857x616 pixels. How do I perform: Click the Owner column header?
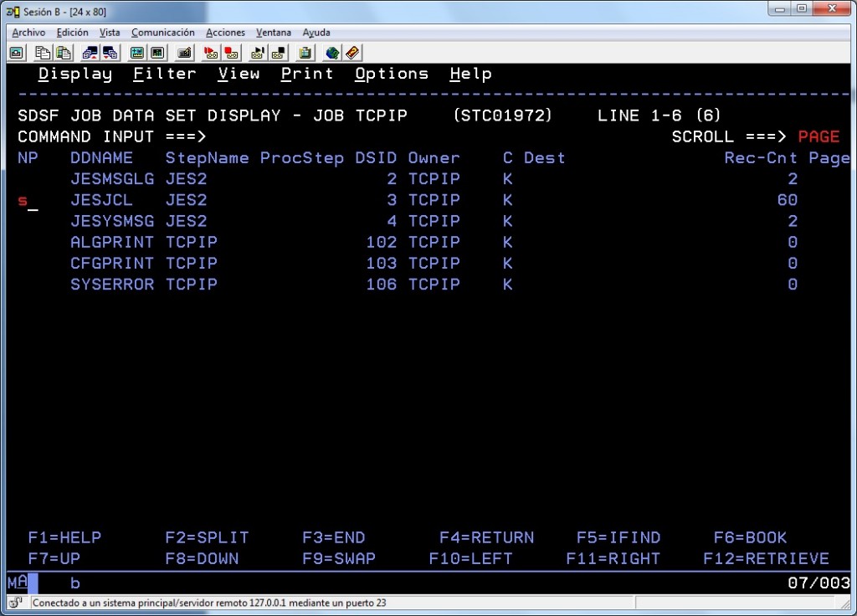pyautogui.click(x=434, y=158)
